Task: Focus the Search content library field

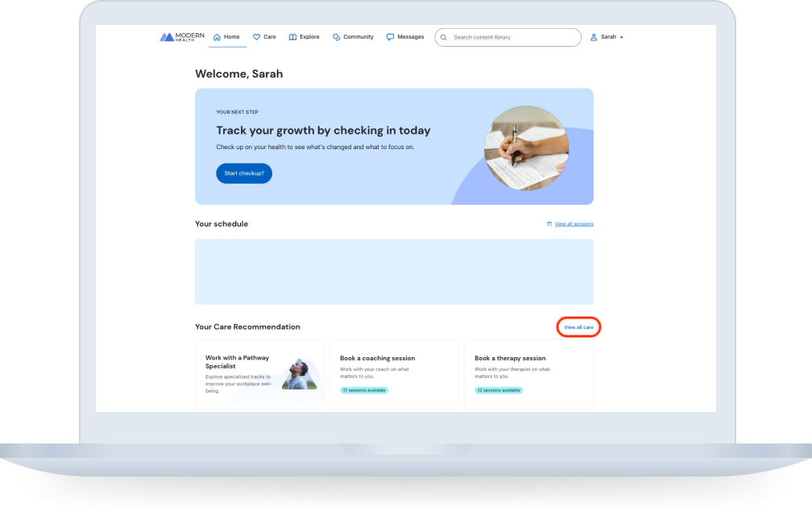Action: point(508,37)
